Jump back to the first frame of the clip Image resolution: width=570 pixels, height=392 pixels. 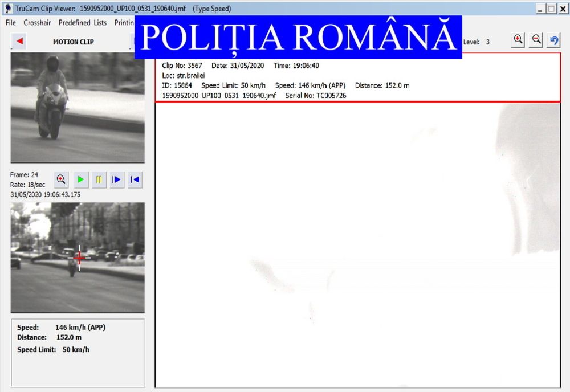tap(135, 179)
